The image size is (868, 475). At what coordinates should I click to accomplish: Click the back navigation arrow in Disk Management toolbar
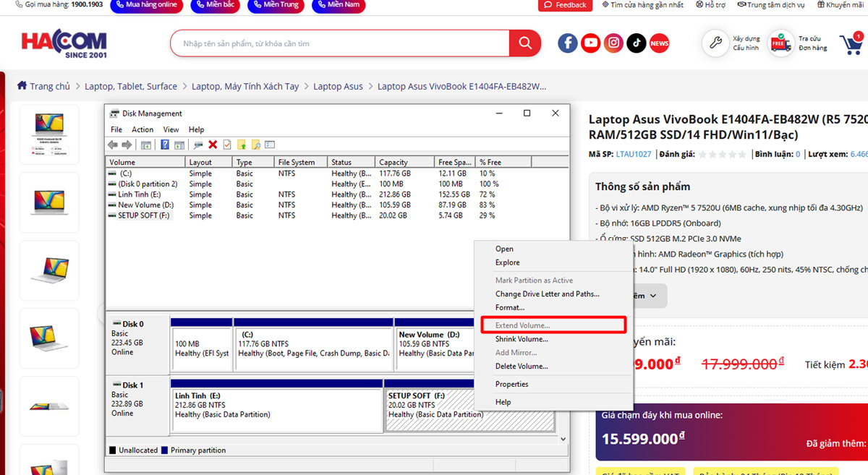(113, 144)
